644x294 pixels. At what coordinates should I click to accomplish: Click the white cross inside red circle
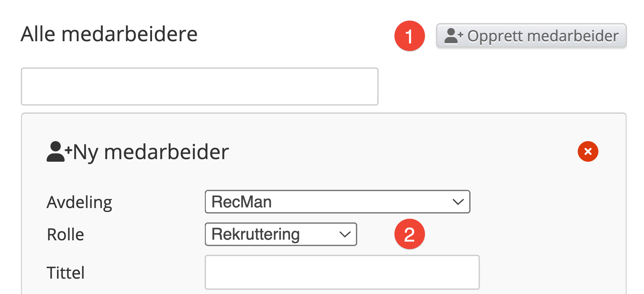[x=588, y=151]
